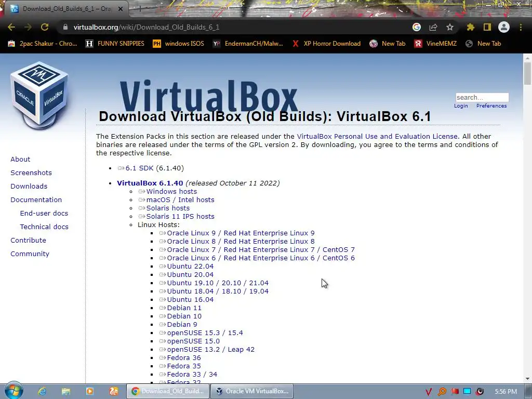Open the Contribute sidebar link

click(28, 240)
